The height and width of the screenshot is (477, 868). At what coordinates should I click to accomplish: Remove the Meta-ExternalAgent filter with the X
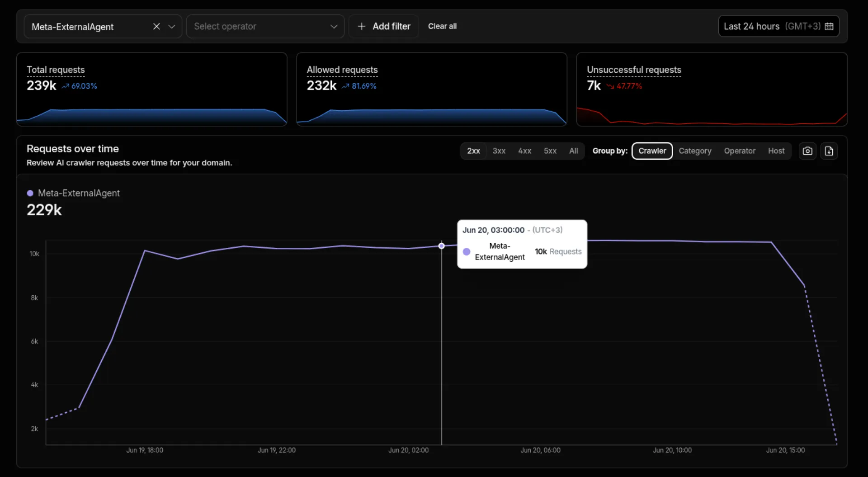tap(156, 27)
